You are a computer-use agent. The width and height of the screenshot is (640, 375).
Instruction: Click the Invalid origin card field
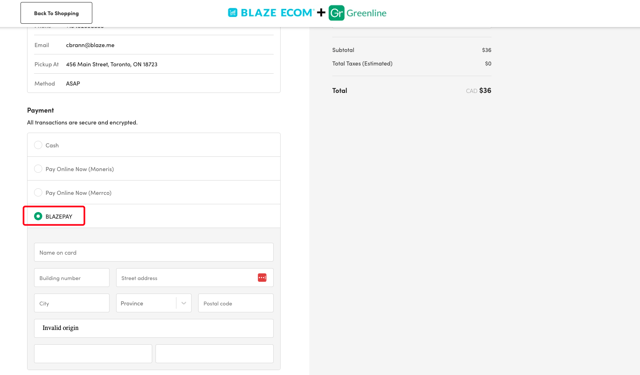(x=154, y=328)
